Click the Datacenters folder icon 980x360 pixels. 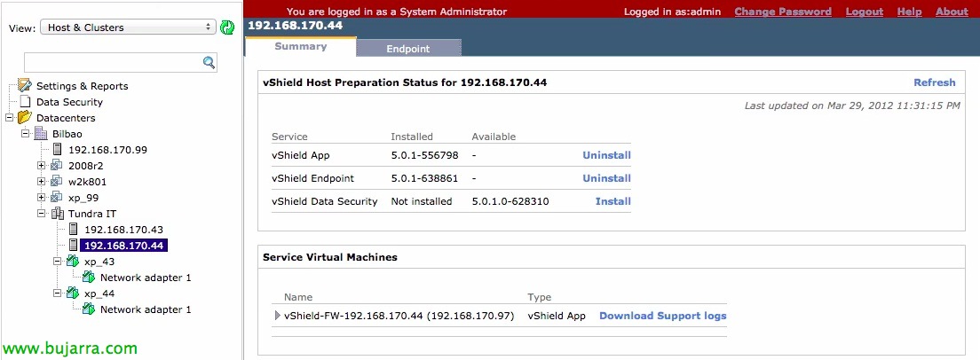24,117
